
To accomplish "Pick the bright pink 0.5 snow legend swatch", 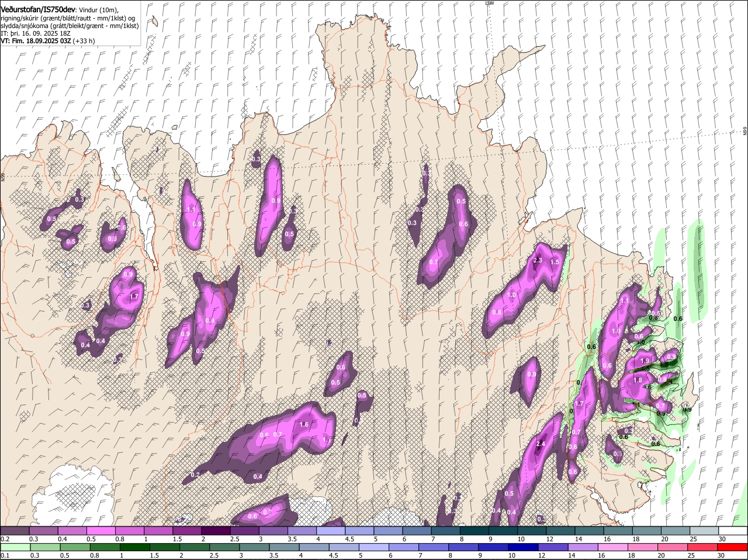I will point(101,531).
